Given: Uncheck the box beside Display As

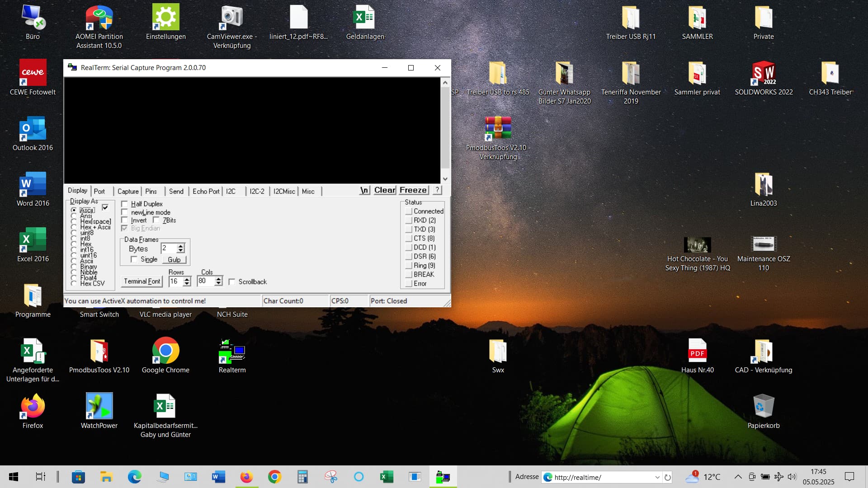Looking at the screenshot, I should point(105,207).
